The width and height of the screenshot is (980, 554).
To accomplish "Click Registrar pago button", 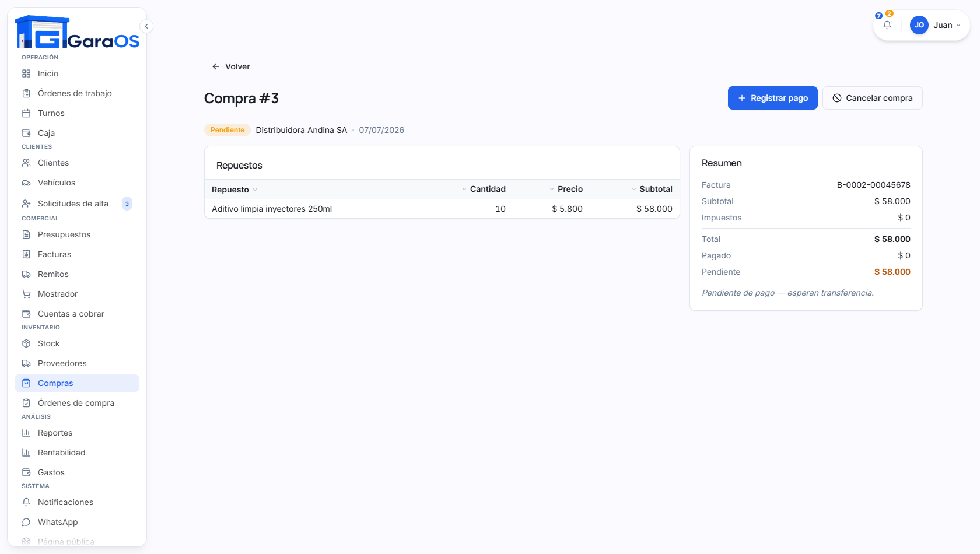I will tap(773, 98).
